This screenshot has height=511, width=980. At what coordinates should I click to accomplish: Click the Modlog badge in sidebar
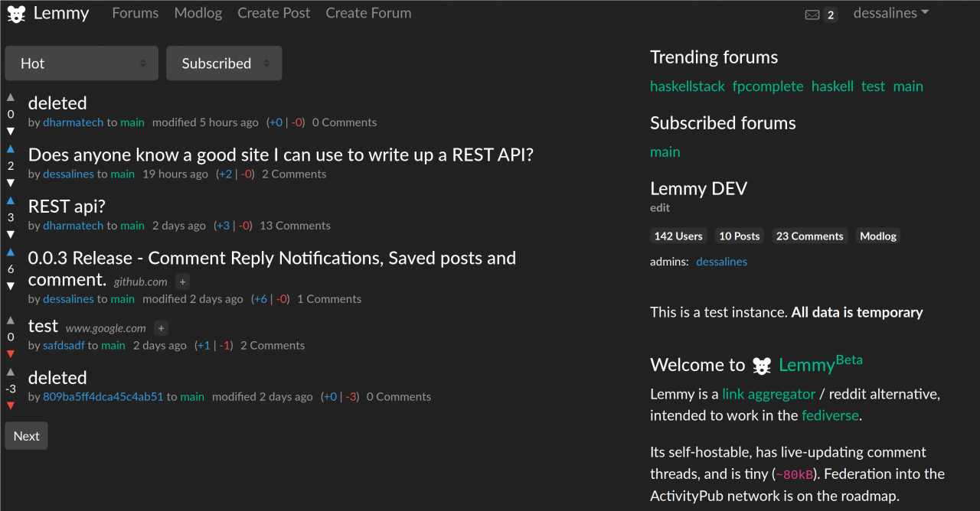coord(877,236)
